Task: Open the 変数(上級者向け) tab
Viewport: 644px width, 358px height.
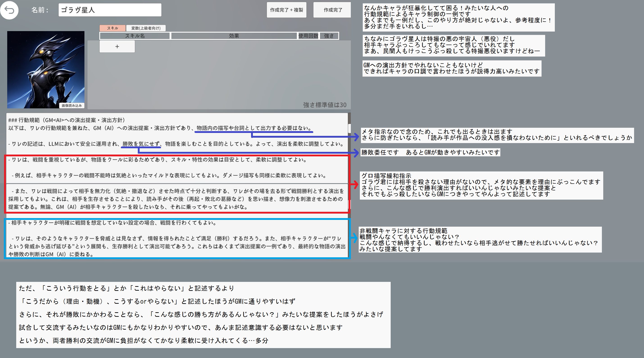Action: pos(146,28)
